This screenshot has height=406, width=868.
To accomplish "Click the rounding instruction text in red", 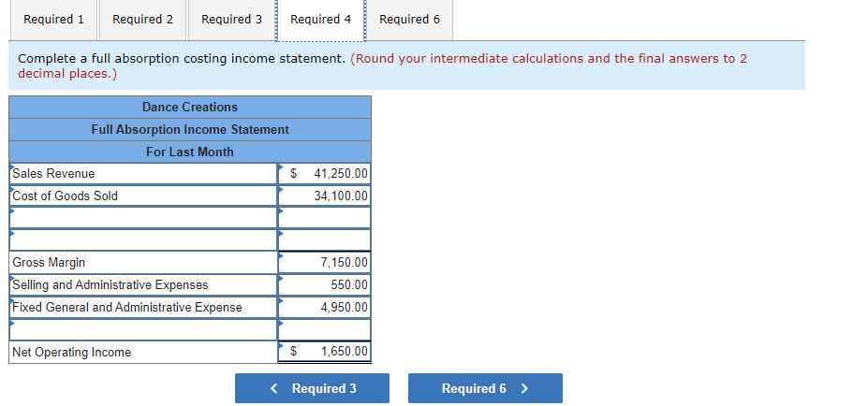I will (383, 65).
